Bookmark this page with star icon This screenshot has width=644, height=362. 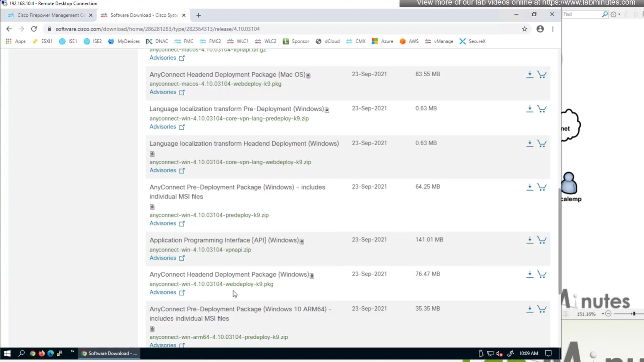(x=524, y=29)
